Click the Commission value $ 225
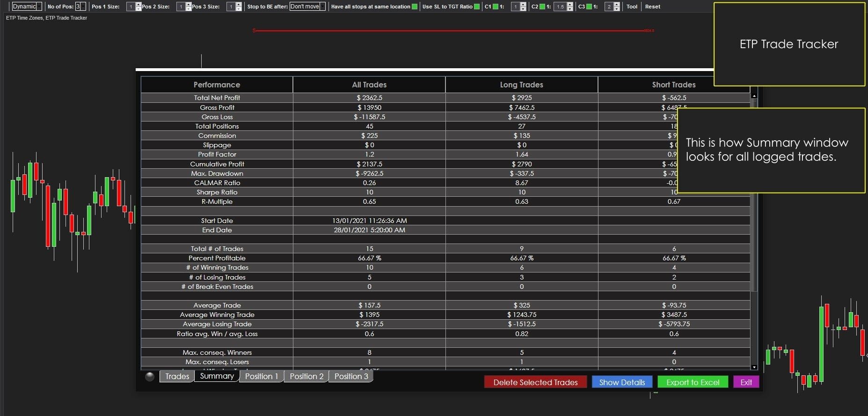This screenshot has height=416, width=868. pyautogui.click(x=369, y=136)
